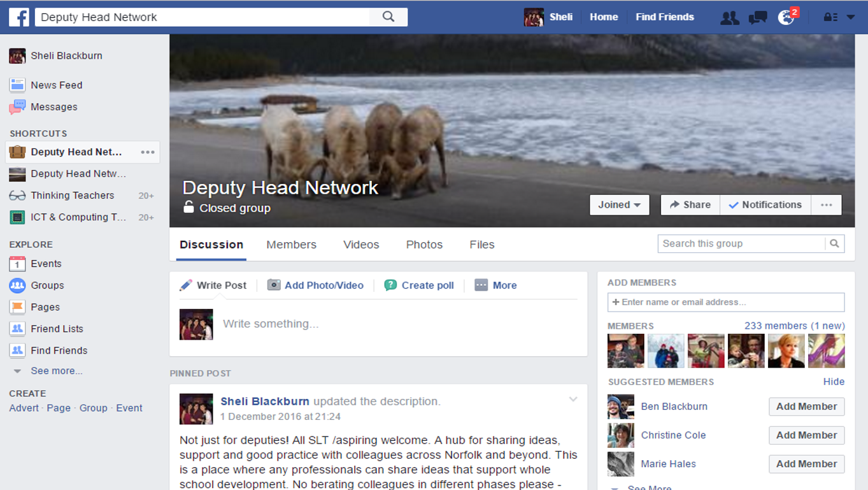The width and height of the screenshot is (868, 490).
Task: Open the group ellipsis more options button
Action: click(x=827, y=205)
